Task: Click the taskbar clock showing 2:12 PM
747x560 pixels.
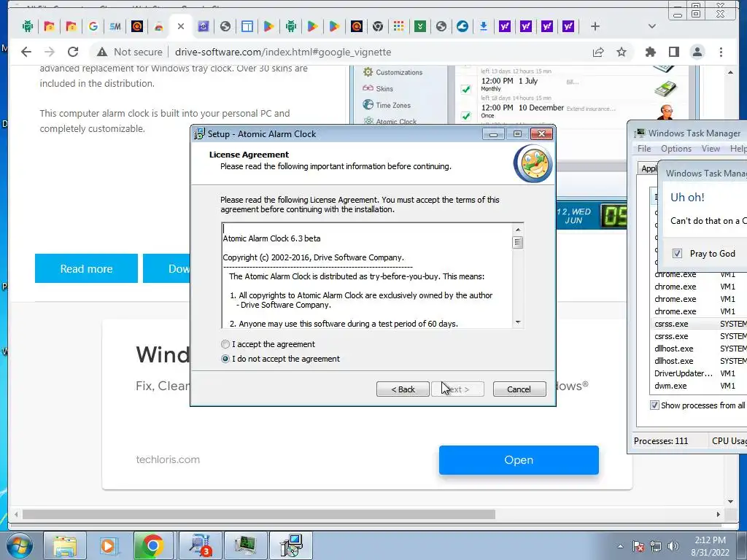Action: 710,546
